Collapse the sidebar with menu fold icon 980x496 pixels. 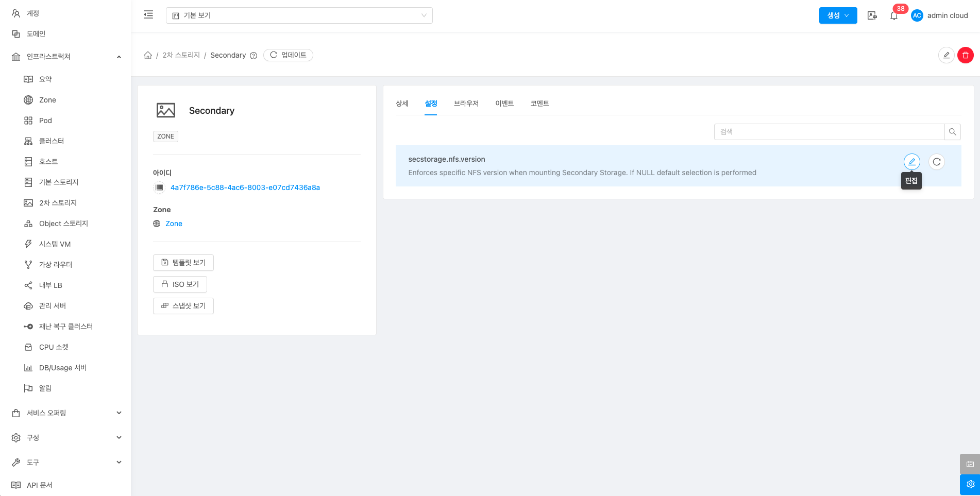click(x=148, y=15)
